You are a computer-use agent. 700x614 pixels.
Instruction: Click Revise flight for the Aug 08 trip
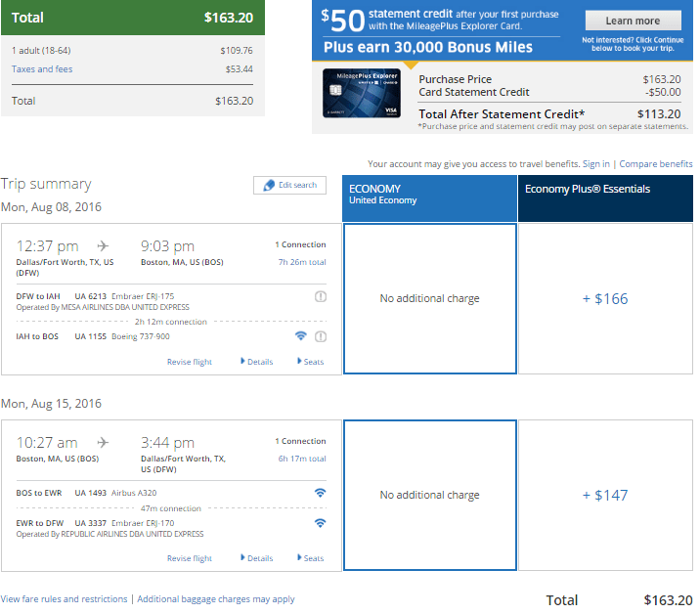tap(190, 362)
